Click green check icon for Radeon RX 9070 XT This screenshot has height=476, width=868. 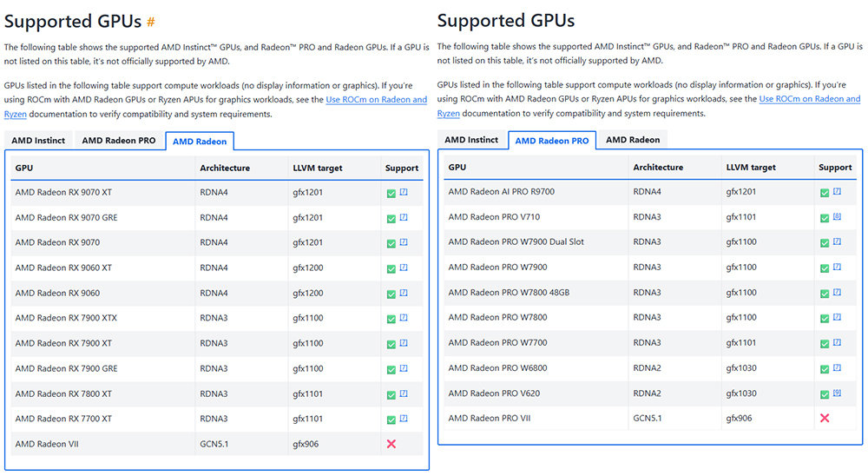coord(391,193)
